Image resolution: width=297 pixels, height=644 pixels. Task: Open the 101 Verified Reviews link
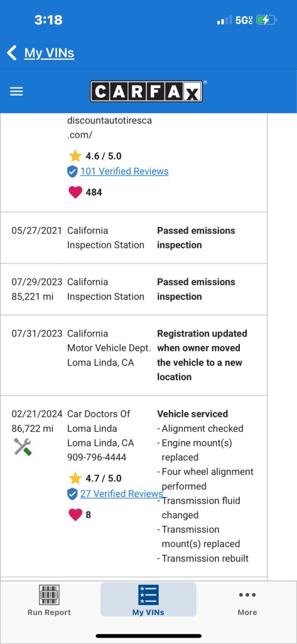pyautogui.click(x=124, y=171)
